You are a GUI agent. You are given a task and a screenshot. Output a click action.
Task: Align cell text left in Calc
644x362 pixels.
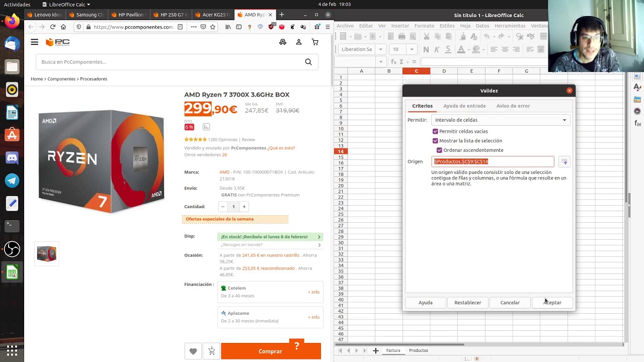494,49
